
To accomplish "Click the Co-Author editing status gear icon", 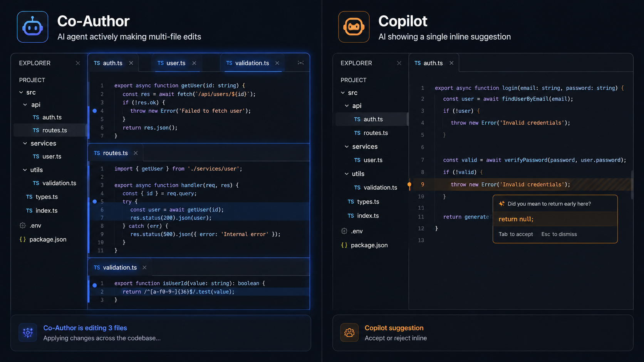I will (x=28, y=333).
